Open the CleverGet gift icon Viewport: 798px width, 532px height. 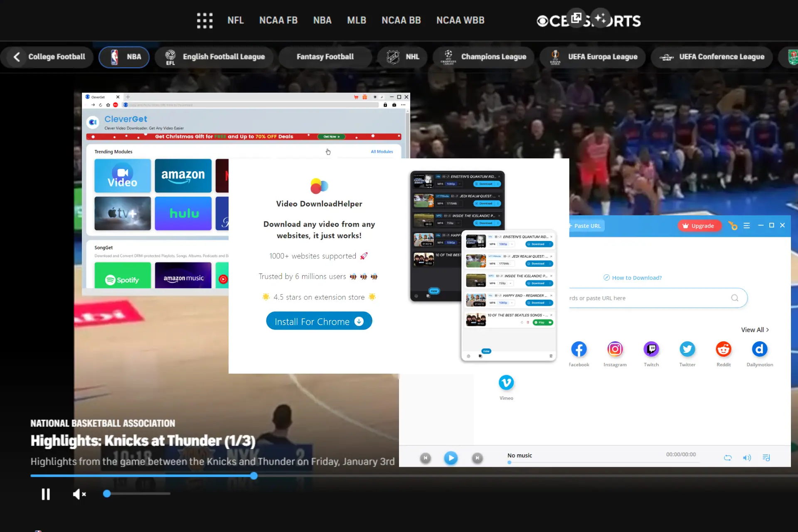click(365, 97)
